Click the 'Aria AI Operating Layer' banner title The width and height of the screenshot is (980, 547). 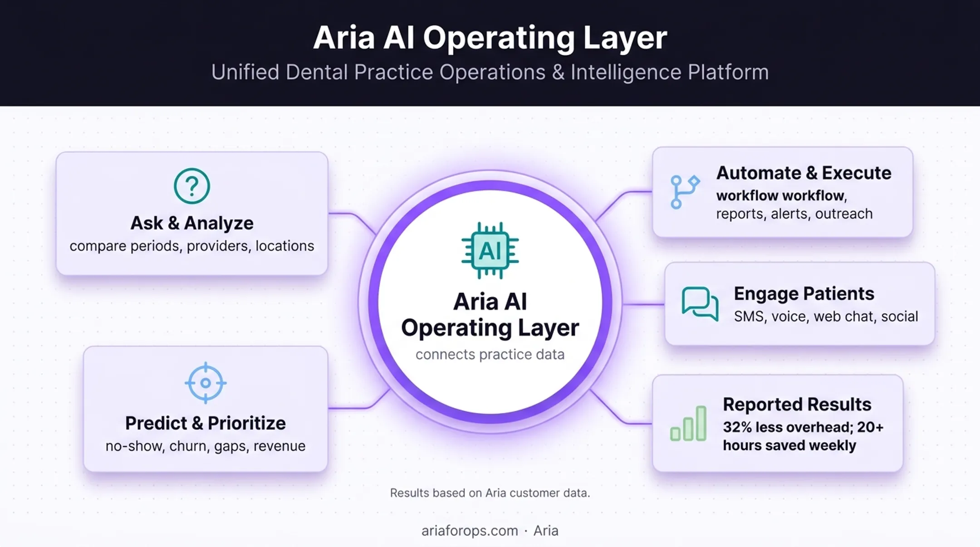pos(490,38)
